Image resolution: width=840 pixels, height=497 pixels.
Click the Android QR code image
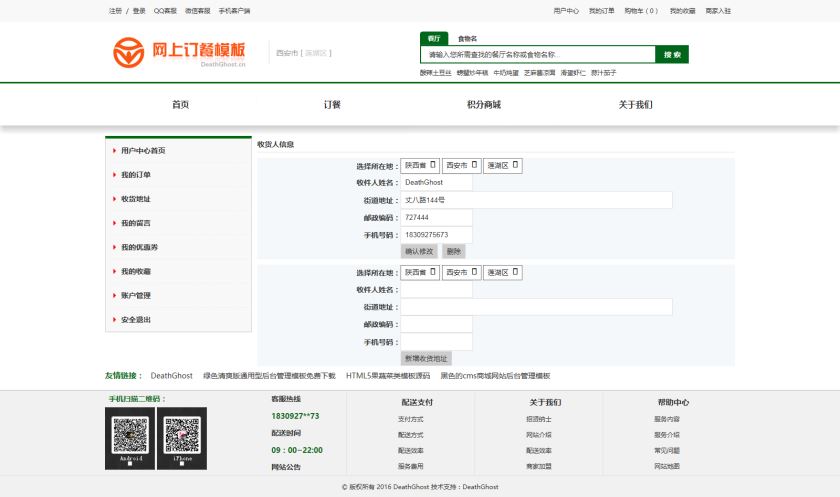coord(130,438)
